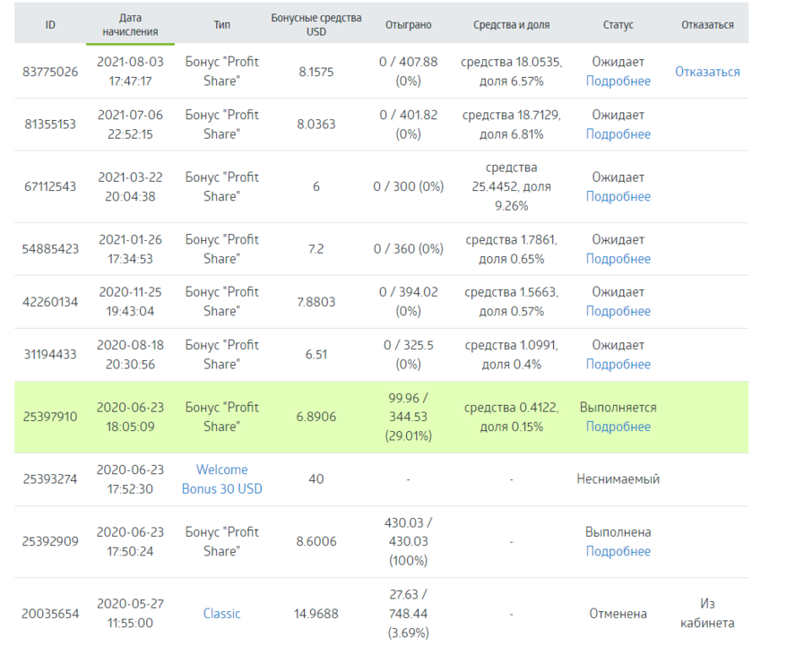Open the Welcome Bonus 30 USD link
Viewport: 787px width, 672px height.
tap(221, 479)
